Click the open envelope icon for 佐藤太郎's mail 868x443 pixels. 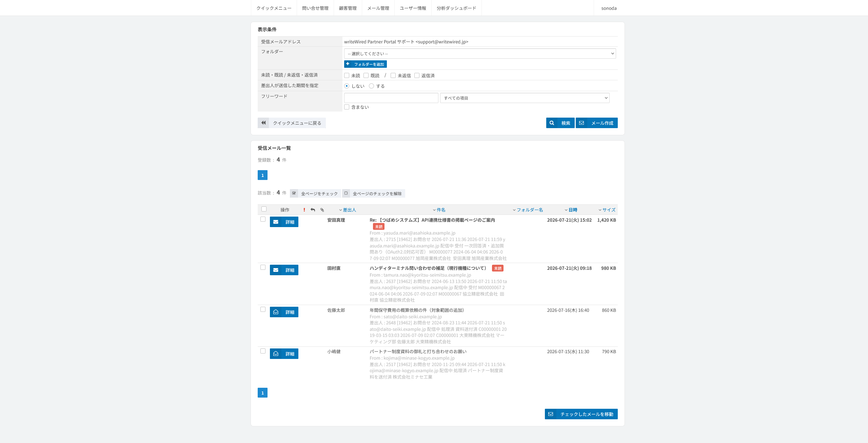point(276,312)
